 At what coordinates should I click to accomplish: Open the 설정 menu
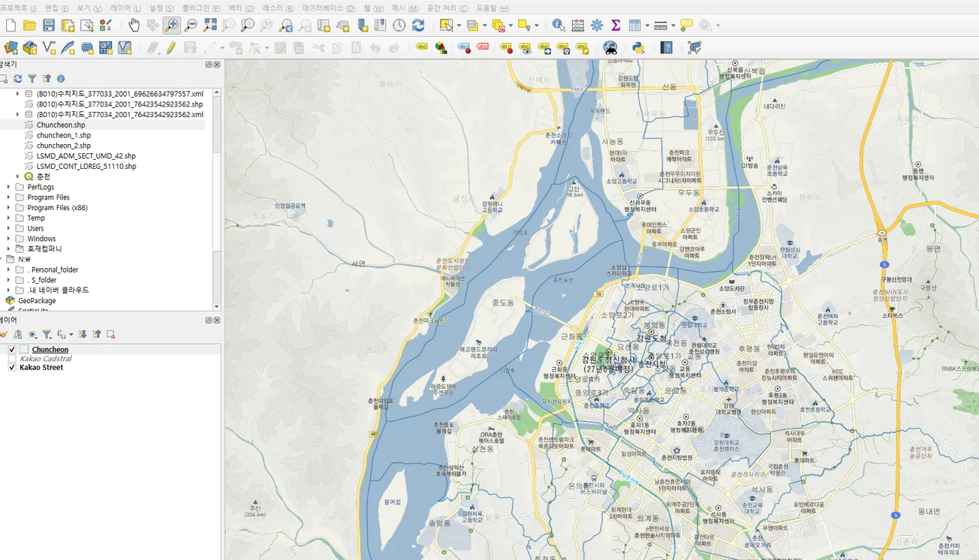coord(161,8)
